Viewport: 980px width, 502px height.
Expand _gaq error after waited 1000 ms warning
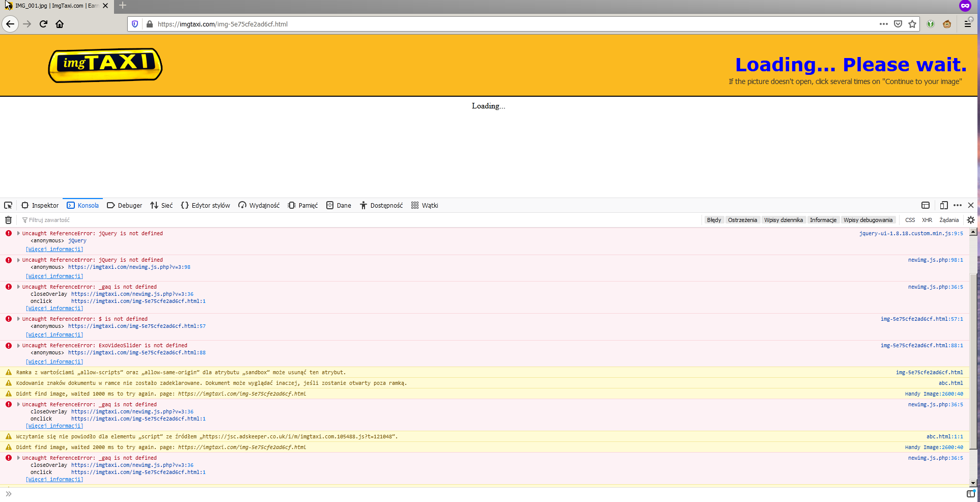point(18,404)
